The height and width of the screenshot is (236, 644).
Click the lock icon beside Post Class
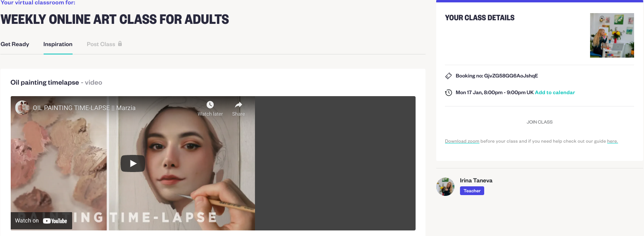[x=120, y=44]
